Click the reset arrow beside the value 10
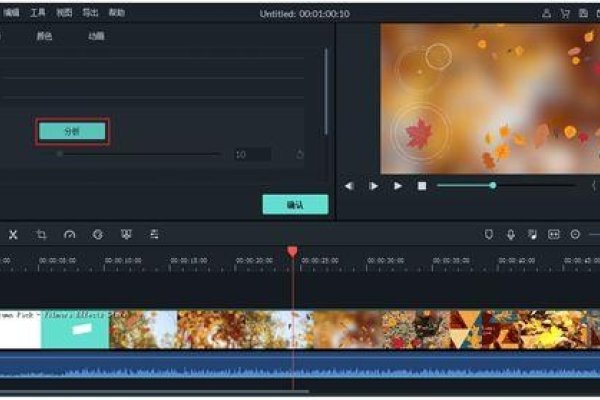The width and height of the screenshot is (600, 400). pos(300,154)
